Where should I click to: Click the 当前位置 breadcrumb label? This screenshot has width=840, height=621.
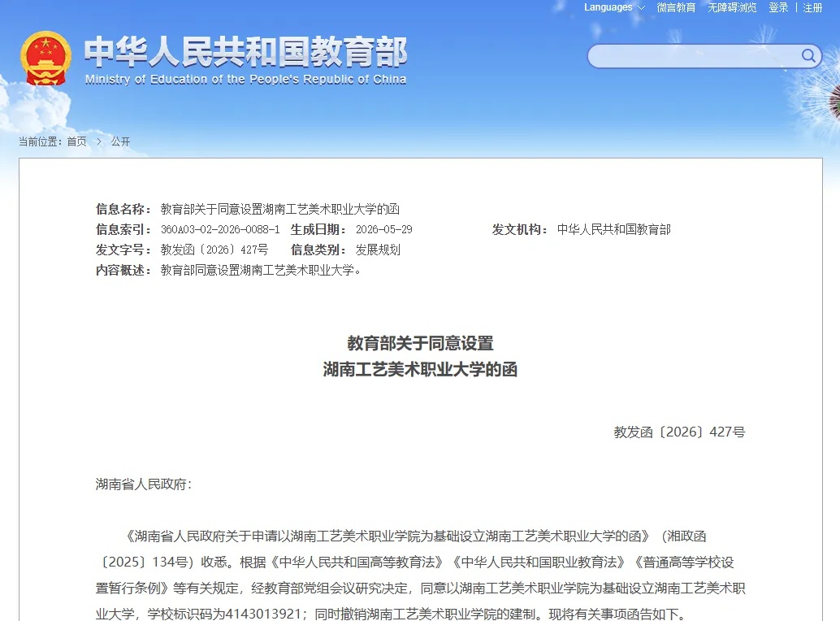coord(40,141)
